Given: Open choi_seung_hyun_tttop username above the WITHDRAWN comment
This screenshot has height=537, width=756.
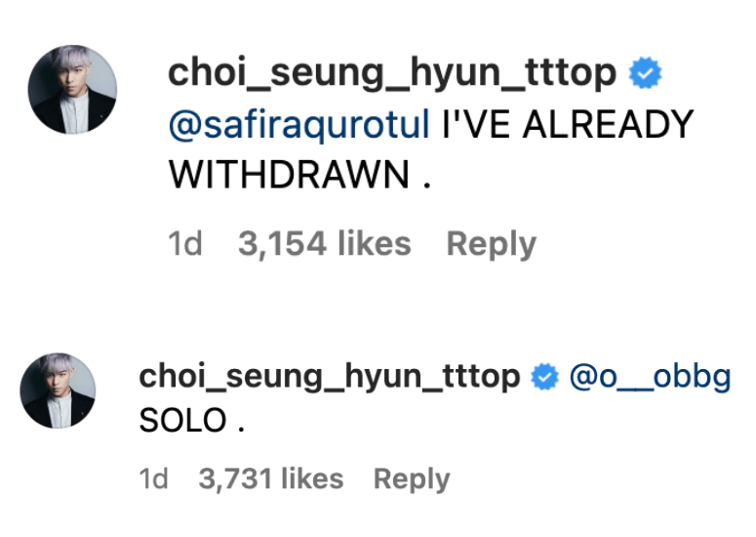Looking at the screenshot, I should pyautogui.click(x=392, y=73).
